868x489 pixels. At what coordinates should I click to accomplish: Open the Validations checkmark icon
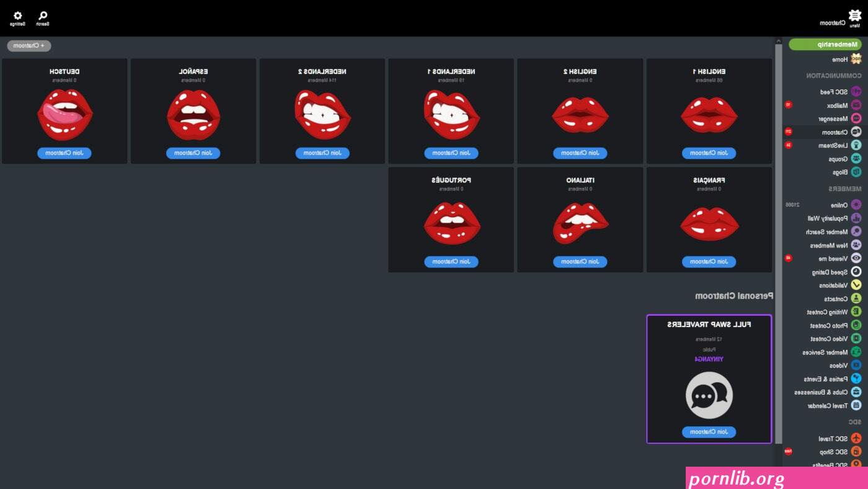[x=856, y=285]
